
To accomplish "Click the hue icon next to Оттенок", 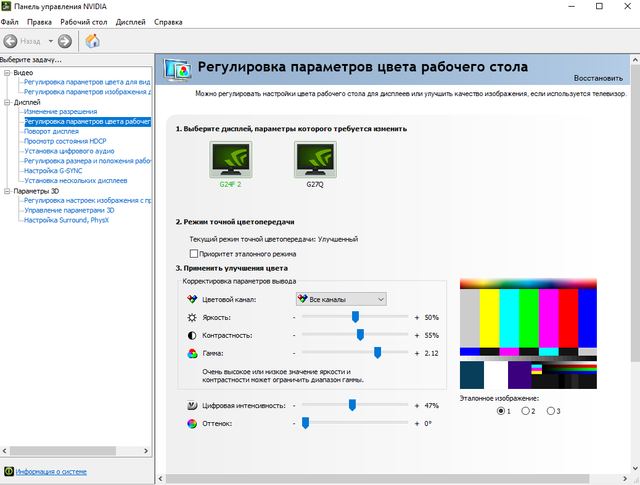I will (192, 424).
